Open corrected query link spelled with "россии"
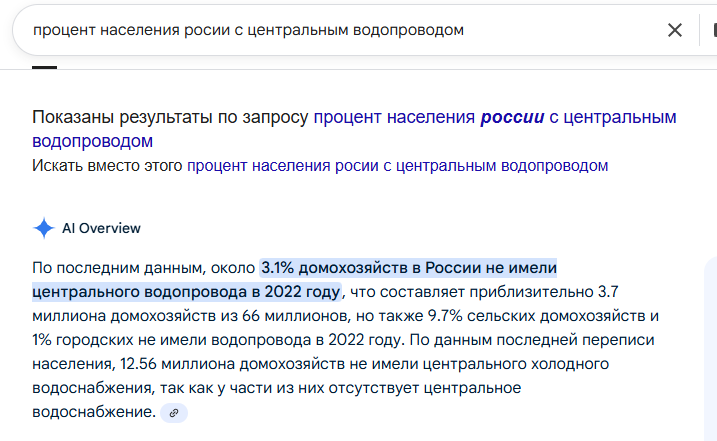Image resolution: width=717 pixels, height=441 pixels. [495, 117]
